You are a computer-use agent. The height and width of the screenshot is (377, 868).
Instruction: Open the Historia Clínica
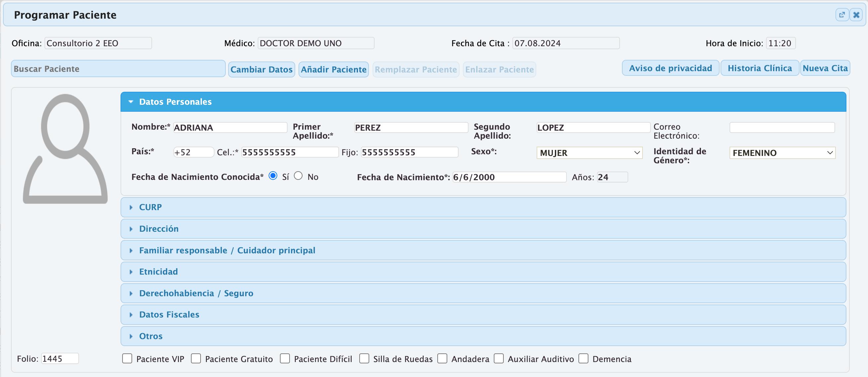760,68
